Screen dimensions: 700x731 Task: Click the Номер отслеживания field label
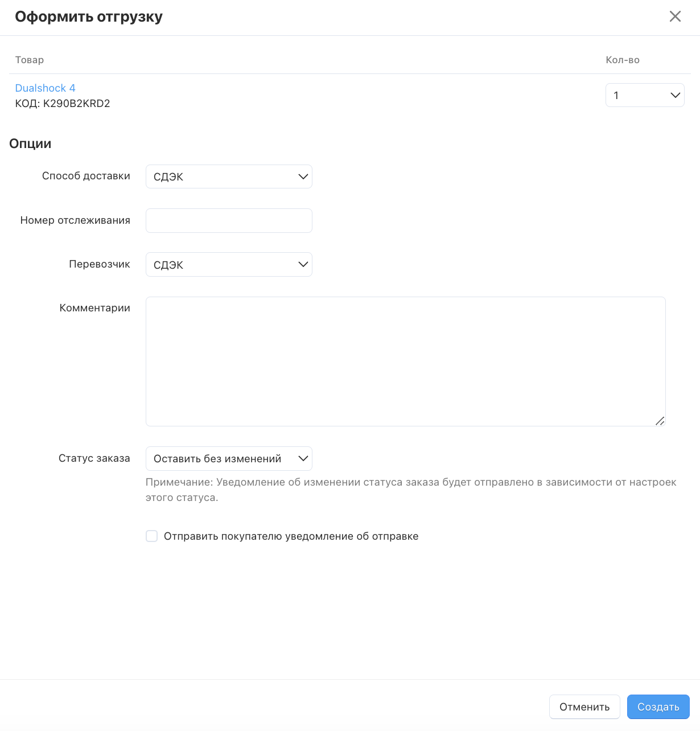(75, 220)
